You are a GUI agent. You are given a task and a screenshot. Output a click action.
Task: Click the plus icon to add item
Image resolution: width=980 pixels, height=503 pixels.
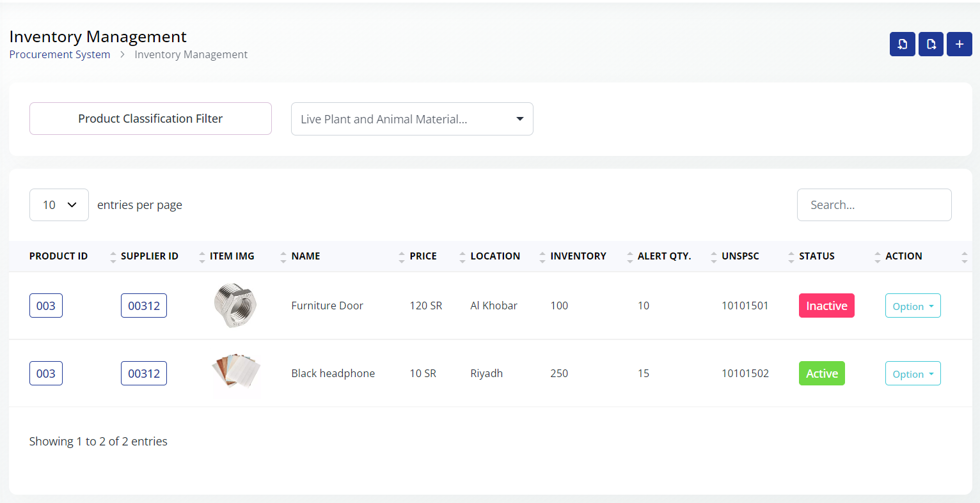click(x=959, y=44)
